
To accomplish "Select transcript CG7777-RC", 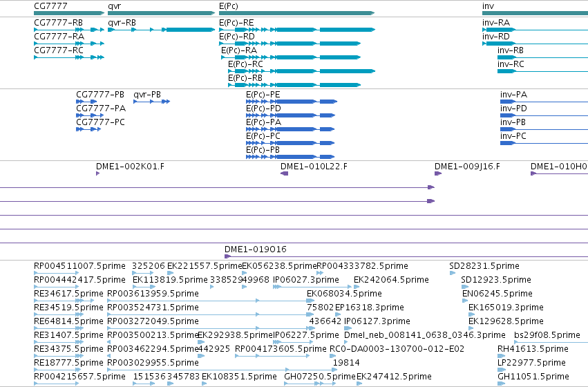I will [x=69, y=57].
